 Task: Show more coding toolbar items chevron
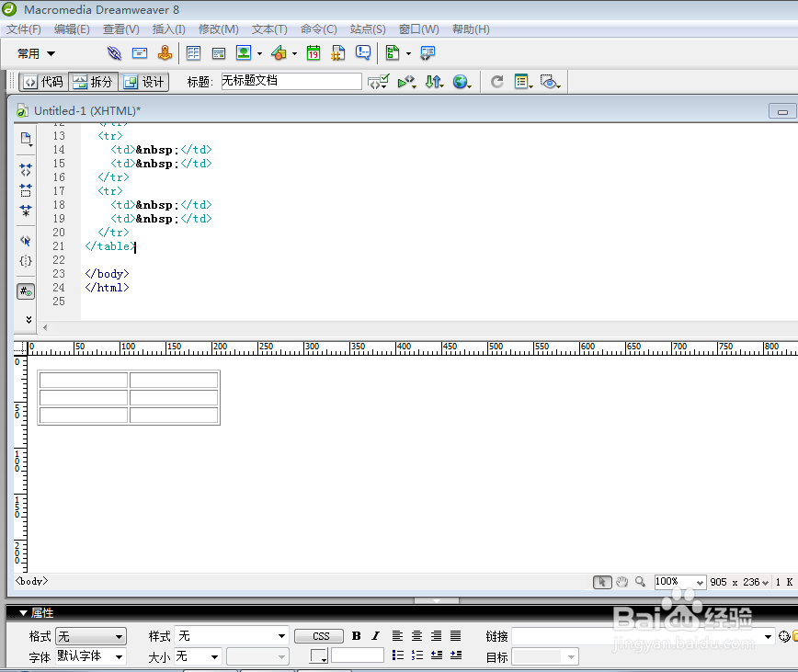(28, 320)
